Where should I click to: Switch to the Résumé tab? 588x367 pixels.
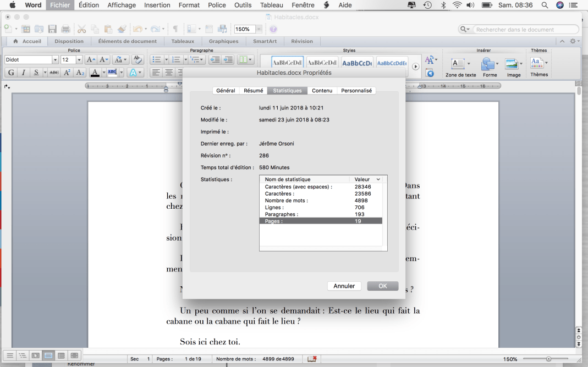click(x=253, y=91)
